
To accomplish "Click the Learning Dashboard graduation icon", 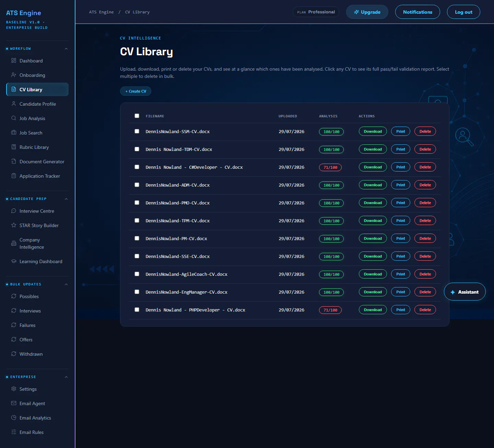I will [14, 261].
